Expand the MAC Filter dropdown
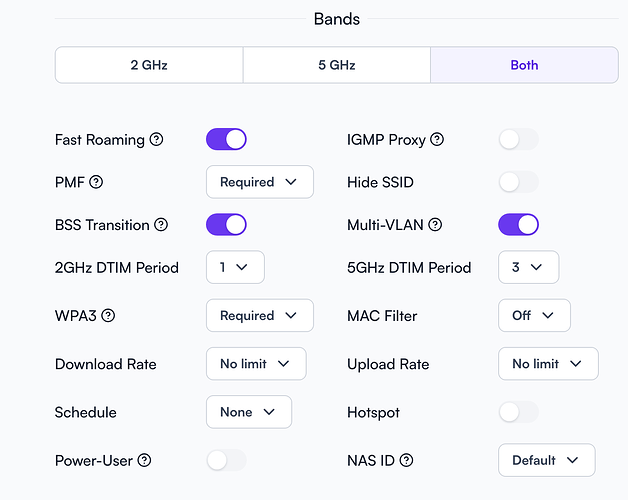Viewport: 628px width, 500px height. 534,315
